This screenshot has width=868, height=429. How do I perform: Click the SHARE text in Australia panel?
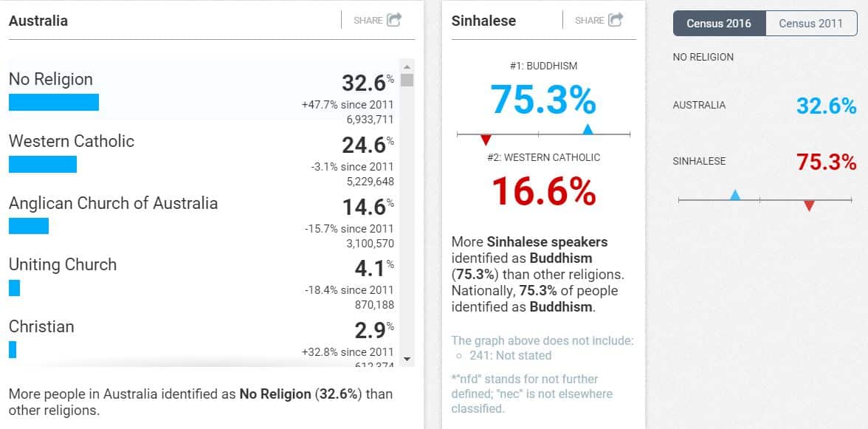[x=368, y=21]
